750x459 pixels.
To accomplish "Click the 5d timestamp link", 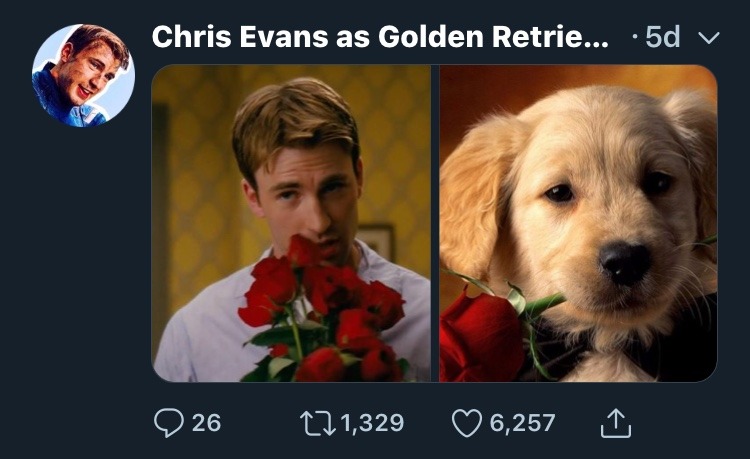I will pyautogui.click(x=662, y=38).
